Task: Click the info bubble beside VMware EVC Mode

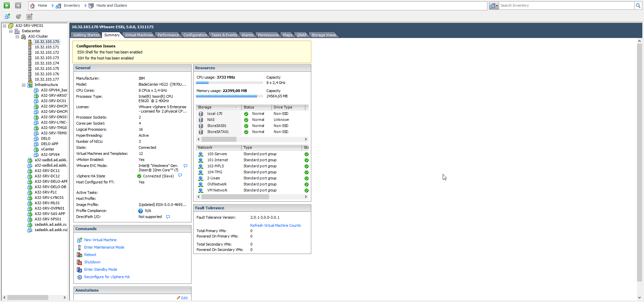Action: (185, 166)
